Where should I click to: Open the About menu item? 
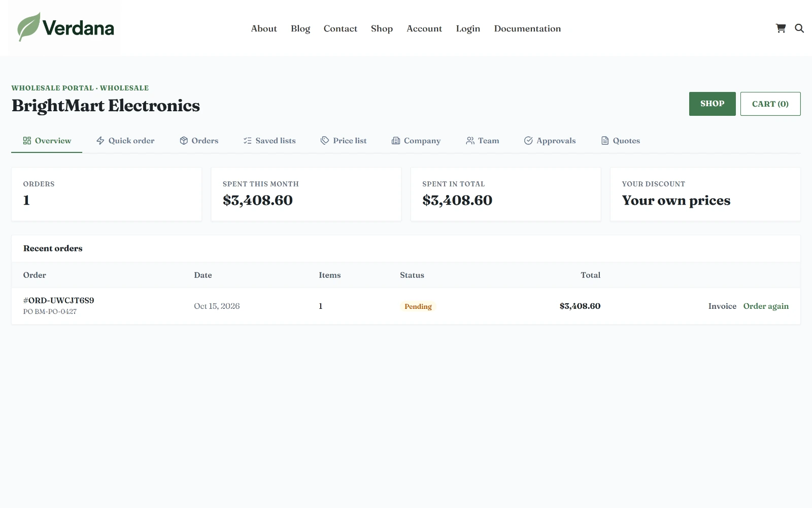coord(264,28)
